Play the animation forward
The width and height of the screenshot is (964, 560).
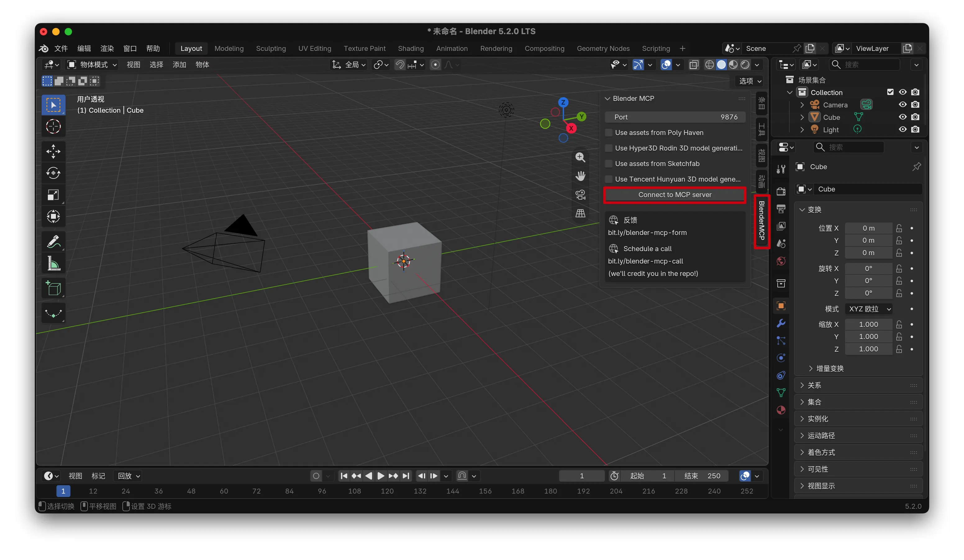click(x=381, y=476)
